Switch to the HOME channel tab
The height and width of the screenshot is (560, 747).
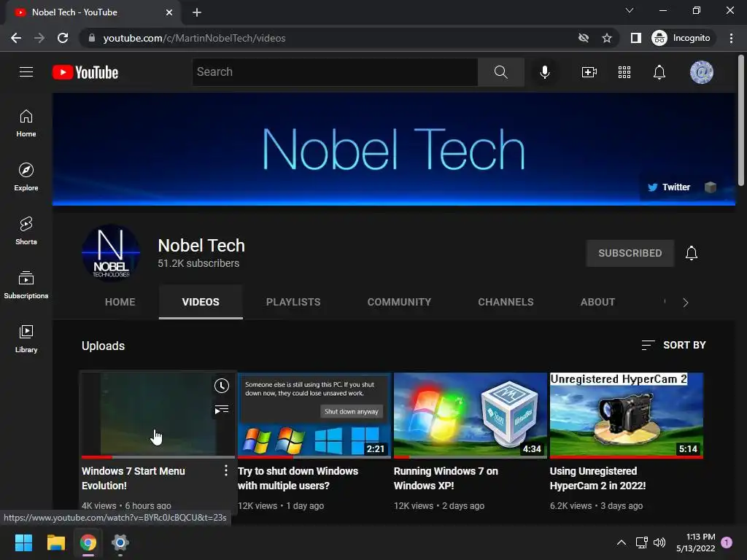coord(120,302)
